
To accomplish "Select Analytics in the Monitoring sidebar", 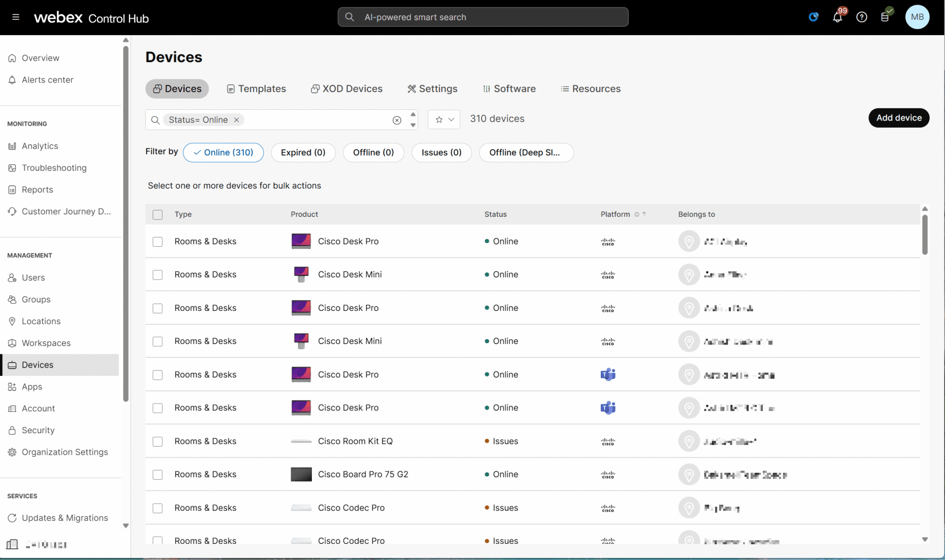I will click(40, 146).
